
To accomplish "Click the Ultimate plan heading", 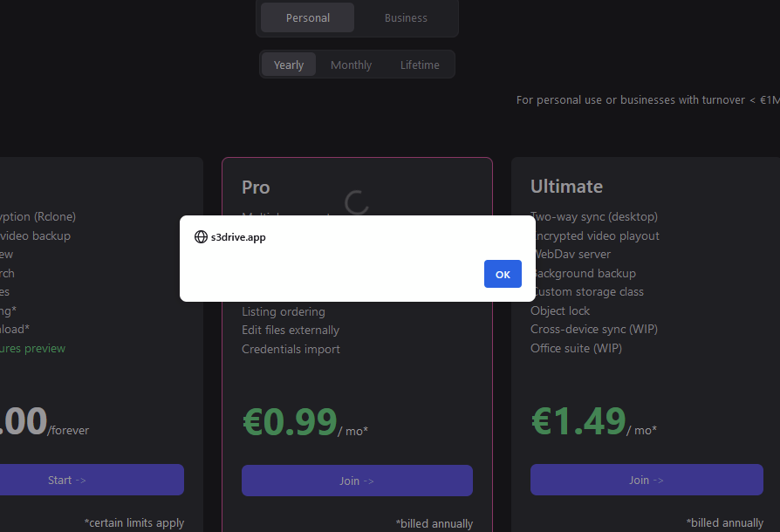I will coord(566,187).
